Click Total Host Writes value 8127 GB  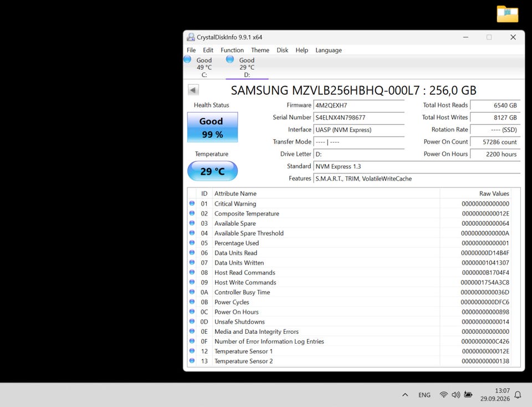[x=495, y=118]
